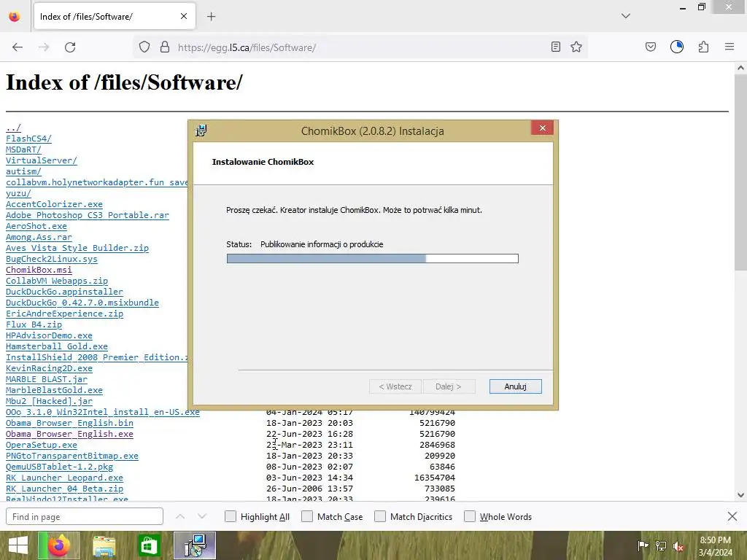This screenshot has width=747, height=560.
Task: Open the MSDaRT/ folder link
Action: tap(23, 149)
